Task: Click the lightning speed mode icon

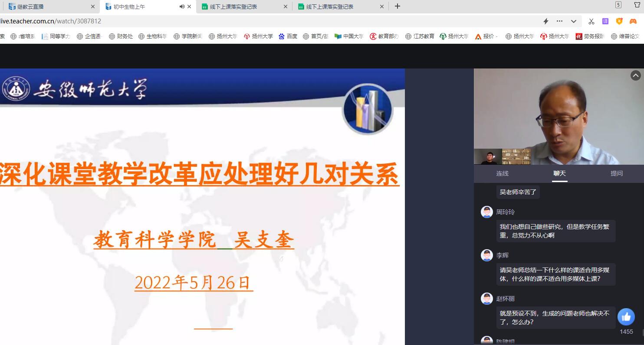Action: pyautogui.click(x=546, y=21)
